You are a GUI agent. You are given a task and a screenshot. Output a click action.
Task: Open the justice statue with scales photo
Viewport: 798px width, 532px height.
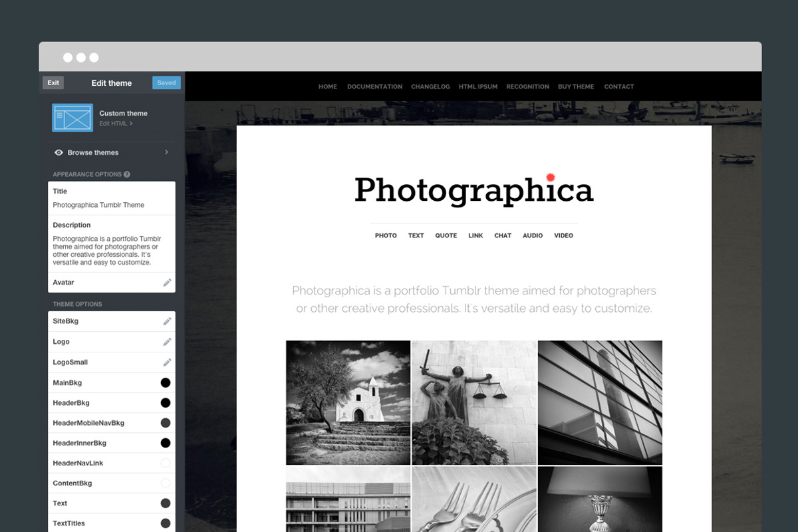coord(474,402)
